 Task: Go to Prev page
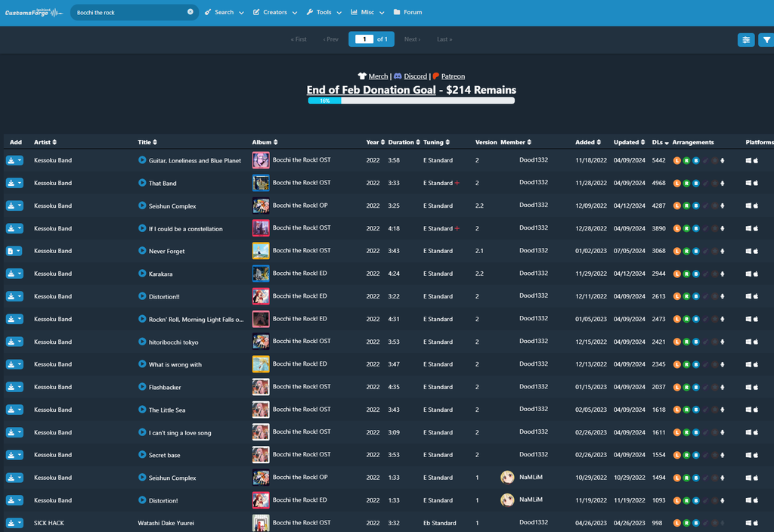click(331, 39)
